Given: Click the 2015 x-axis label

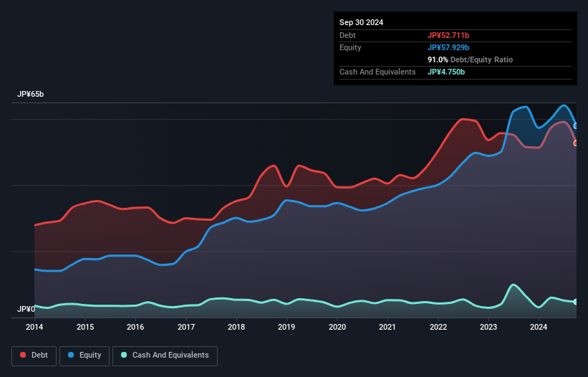Looking at the screenshot, I should click(85, 327).
